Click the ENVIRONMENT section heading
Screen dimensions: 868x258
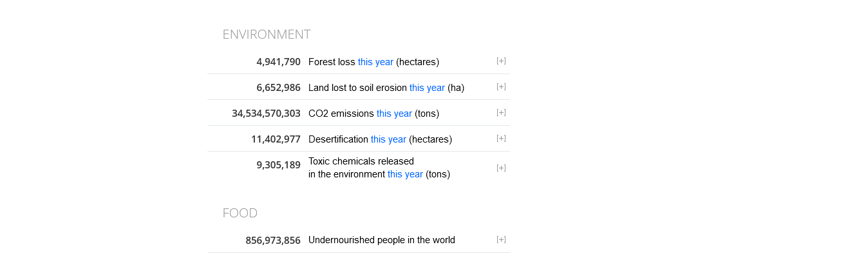tap(267, 35)
